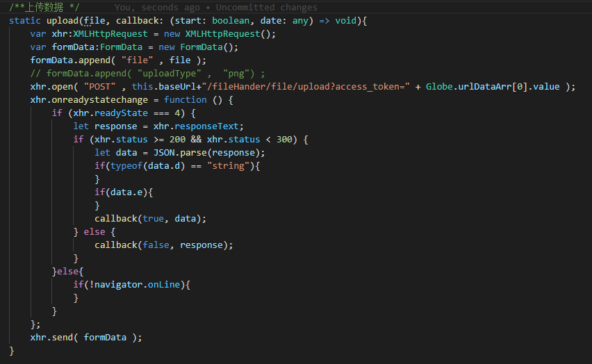Click the '/**上传数据 */' comment

click(x=44, y=8)
